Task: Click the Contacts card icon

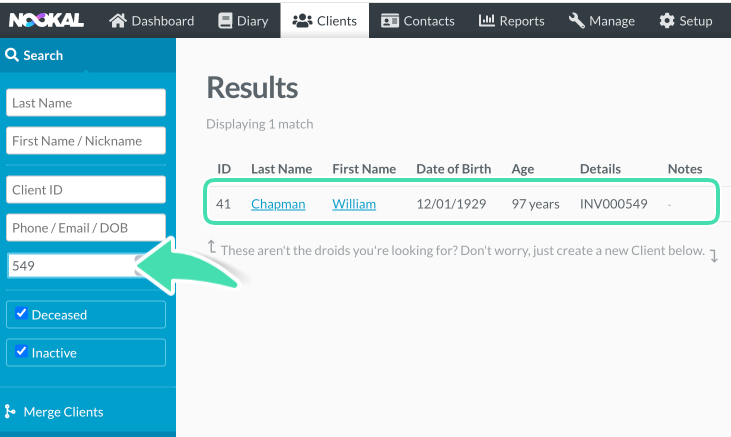Action: coord(390,21)
